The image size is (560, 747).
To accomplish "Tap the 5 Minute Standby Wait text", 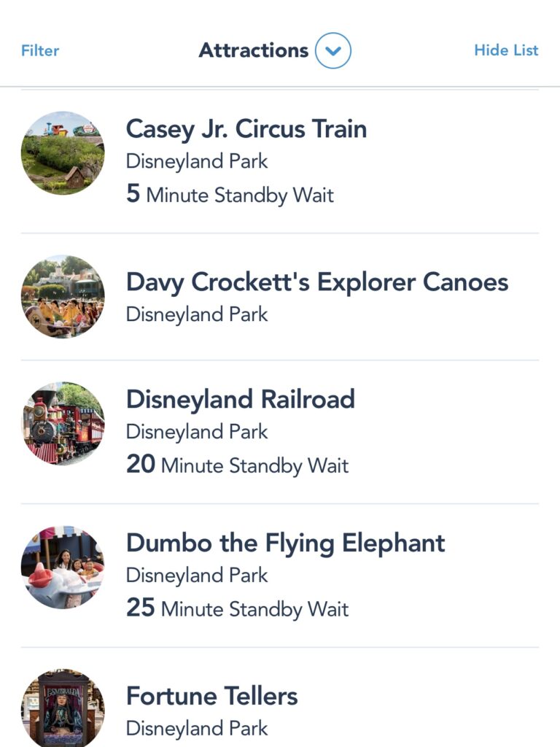I will pyautogui.click(x=230, y=194).
